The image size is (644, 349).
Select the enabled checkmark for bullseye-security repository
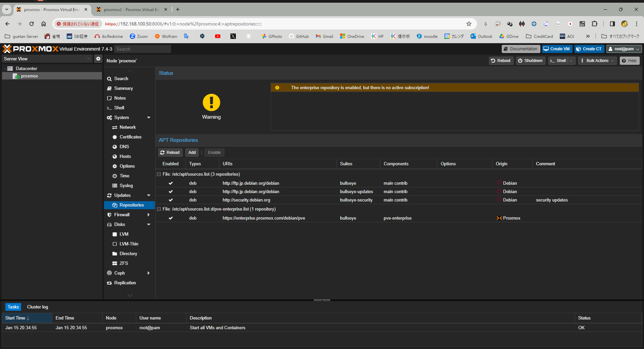click(171, 200)
